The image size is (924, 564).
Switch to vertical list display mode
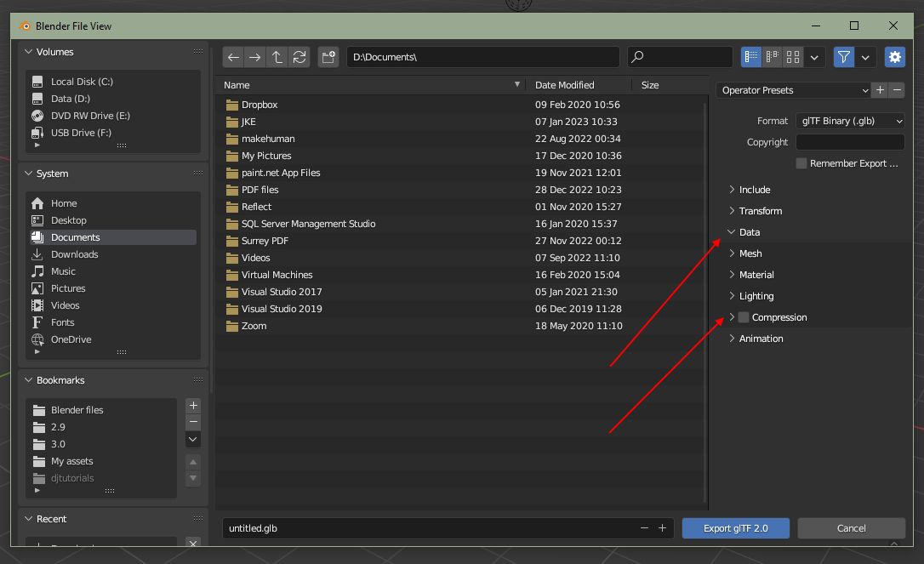tap(751, 57)
